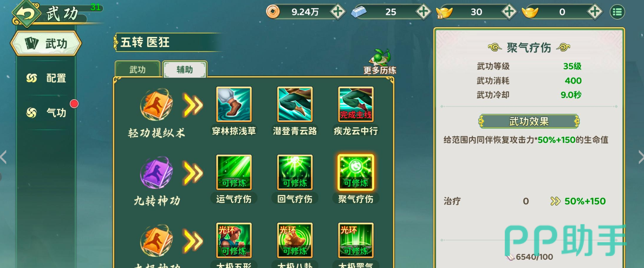This screenshot has height=268, width=644.
Task: Select the 运气疗伤 skill icon
Action: click(234, 172)
